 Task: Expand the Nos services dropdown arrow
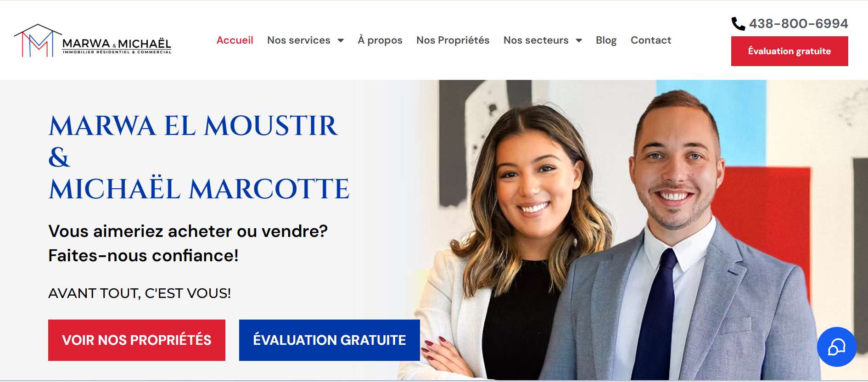click(x=341, y=40)
